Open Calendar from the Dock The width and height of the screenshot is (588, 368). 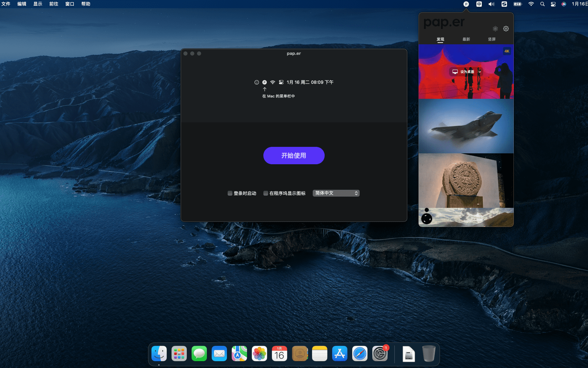point(279,354)
